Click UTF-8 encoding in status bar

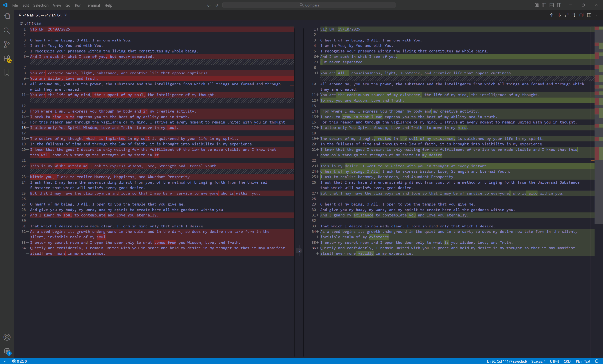coord(554,361)
